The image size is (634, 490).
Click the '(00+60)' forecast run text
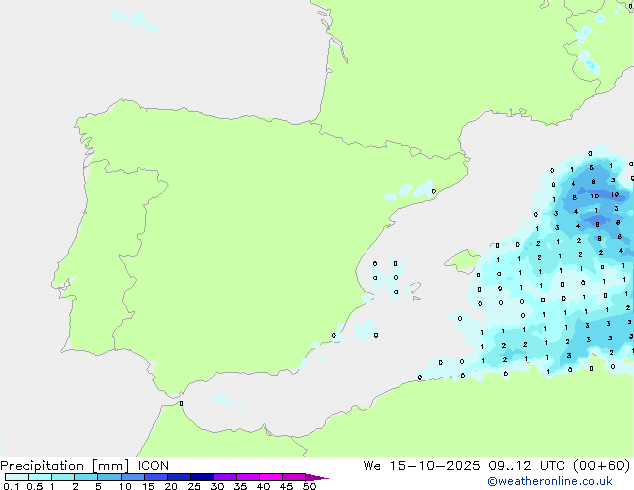[x=602, y=466]
